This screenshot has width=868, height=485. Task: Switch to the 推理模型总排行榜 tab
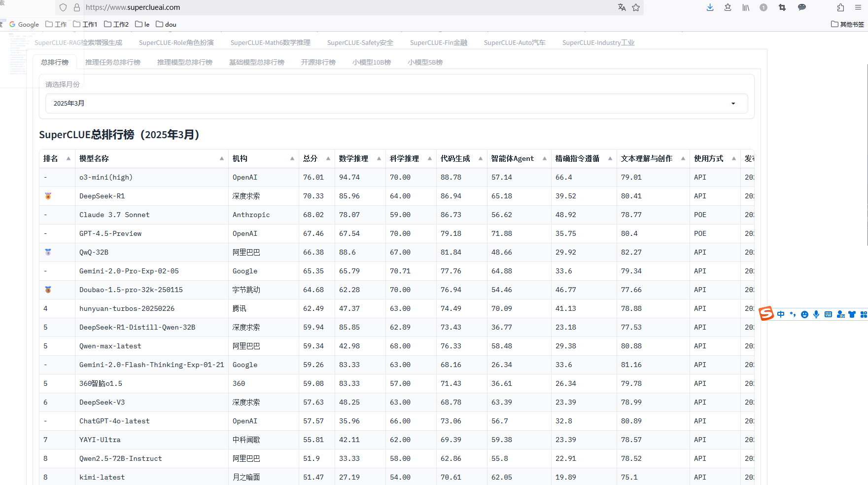(x=184, y=62)
